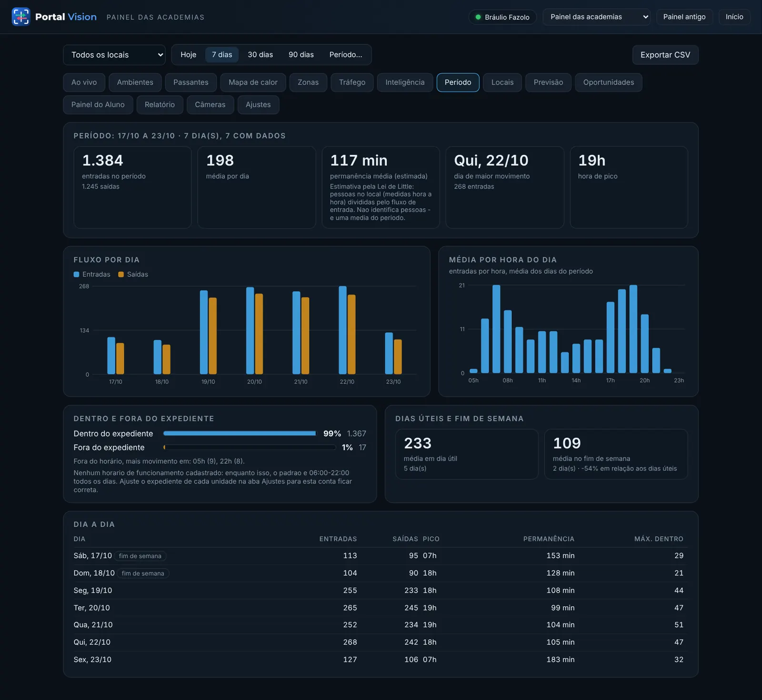Switch to the Câmeras tab

tap(210, 105)
